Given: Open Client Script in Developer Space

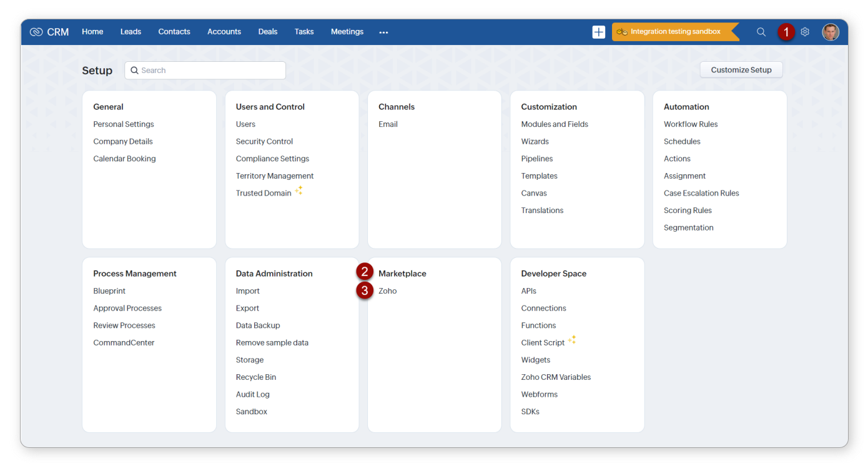Looking at the screenshot, I should coord(542,343).
